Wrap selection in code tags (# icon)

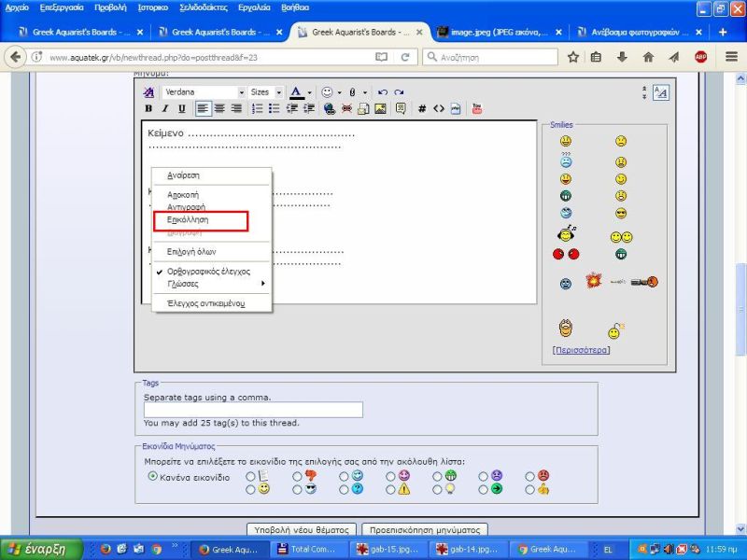pyautogui.click(x=422, y=108)
